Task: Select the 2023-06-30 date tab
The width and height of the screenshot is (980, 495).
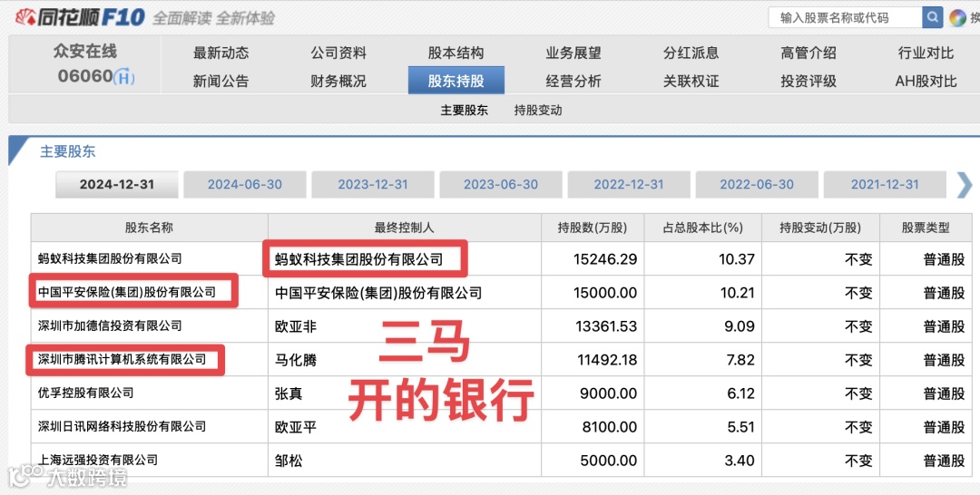Action: tap(501, 185)
